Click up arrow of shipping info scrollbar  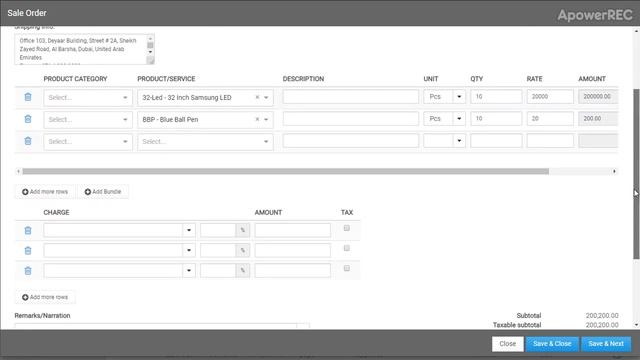150,38
